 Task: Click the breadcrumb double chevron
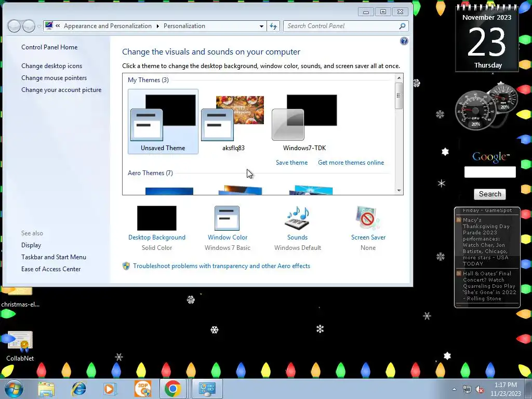pyautogui.click(x=58, y=26)
